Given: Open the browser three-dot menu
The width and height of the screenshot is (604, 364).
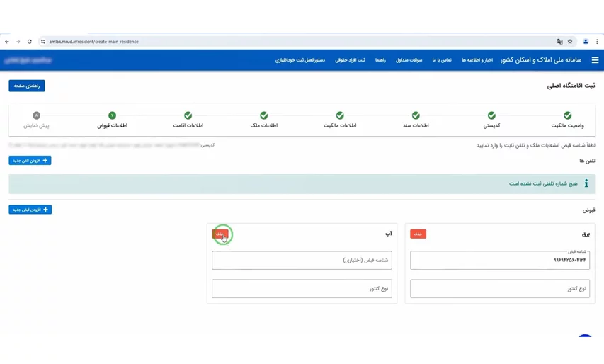Looking at the screenshot, I should click(x=597, y=42).
